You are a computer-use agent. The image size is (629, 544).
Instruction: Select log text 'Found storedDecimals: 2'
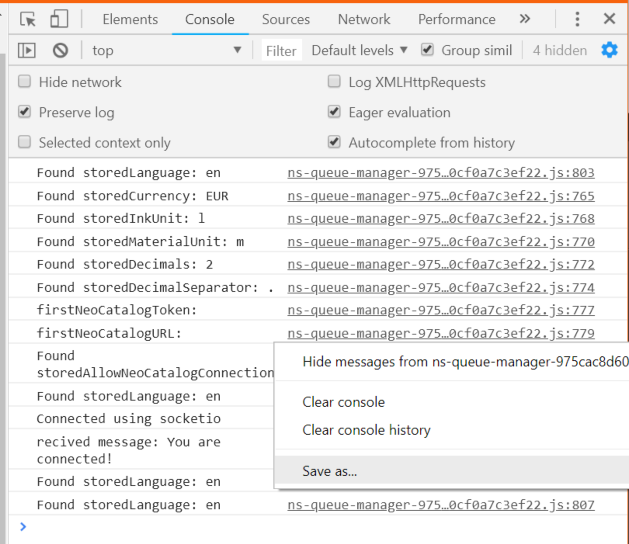125,264
